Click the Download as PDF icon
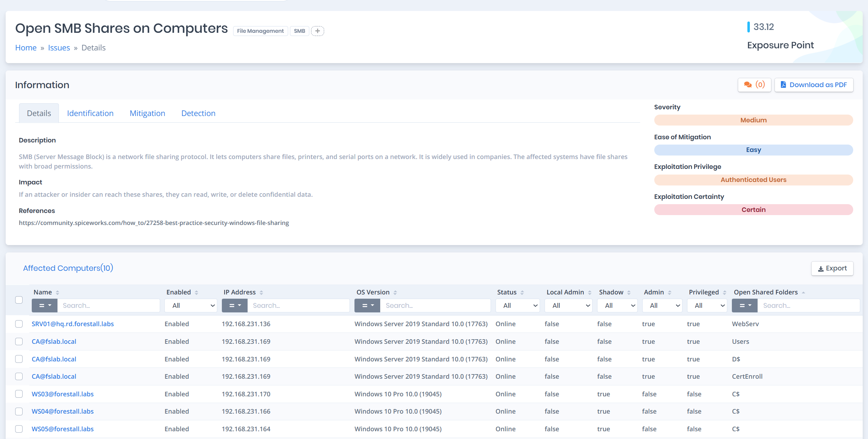Screen dimensions: 868x439 [784, 85]
